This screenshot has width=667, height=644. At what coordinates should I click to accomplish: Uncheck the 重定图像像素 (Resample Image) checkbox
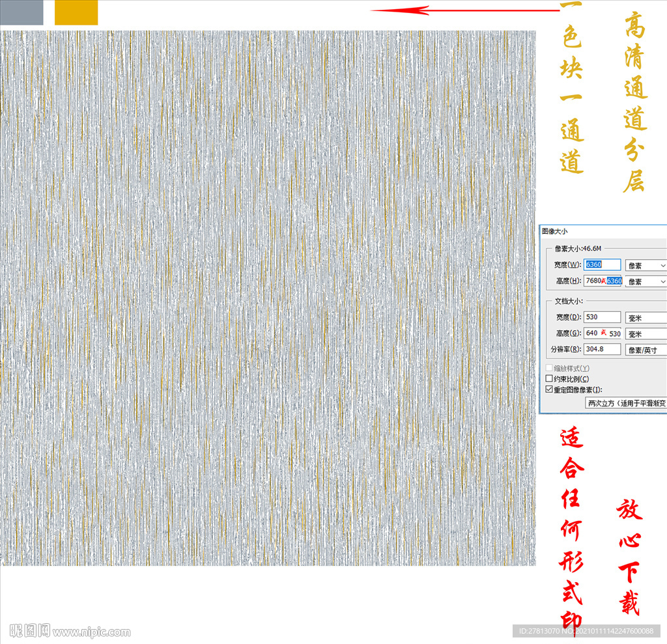click(548, 389)
